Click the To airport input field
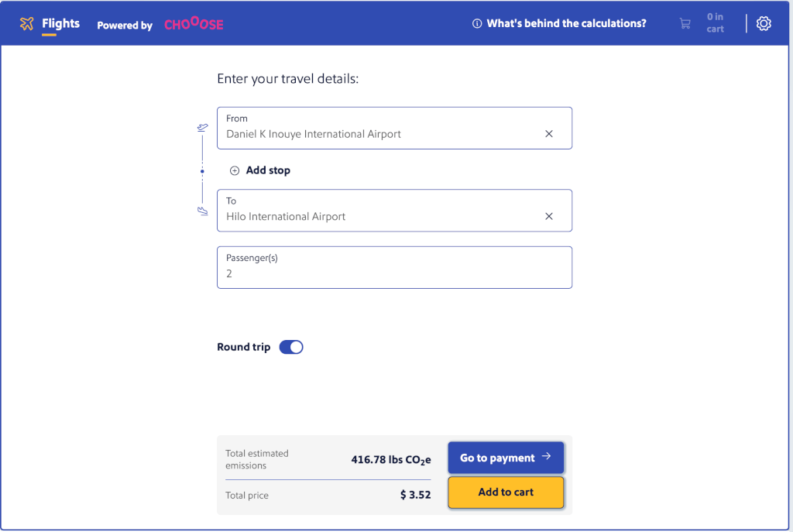Image resolution: width=793 pixels, height=532 pixels. 394,211
